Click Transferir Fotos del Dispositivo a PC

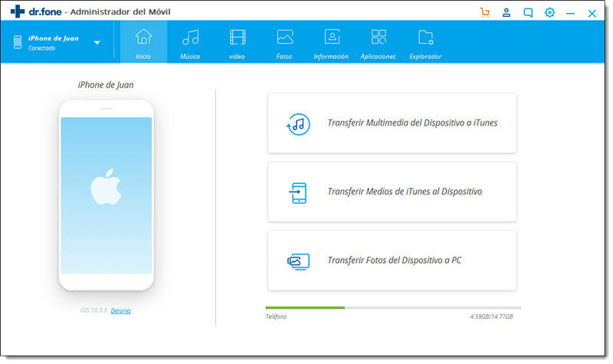pos(392,261)
